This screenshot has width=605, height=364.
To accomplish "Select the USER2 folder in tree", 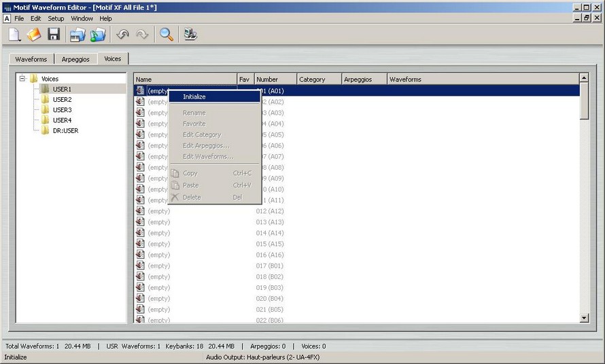I will point(61,100).
